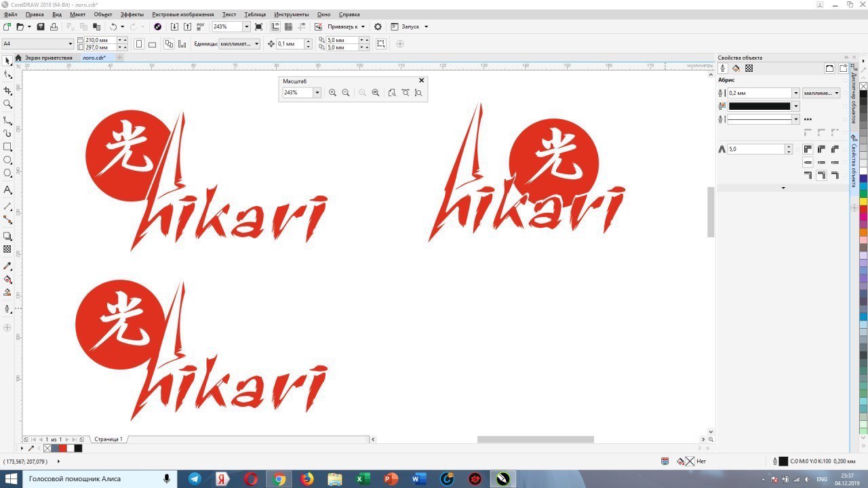868x488 pixels.
Task: Choose the outside outline position option
Action: (808, 175)
